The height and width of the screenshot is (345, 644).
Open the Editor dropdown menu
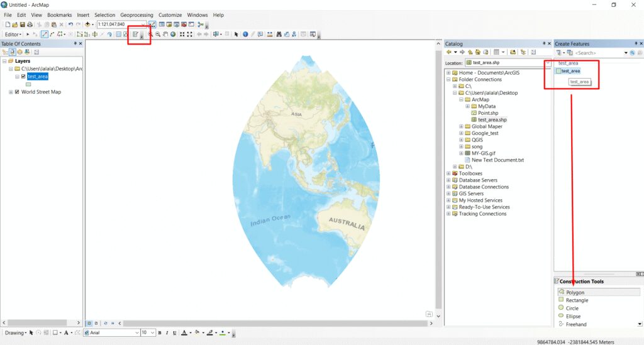pyautogui.click(x=13, y=35)
